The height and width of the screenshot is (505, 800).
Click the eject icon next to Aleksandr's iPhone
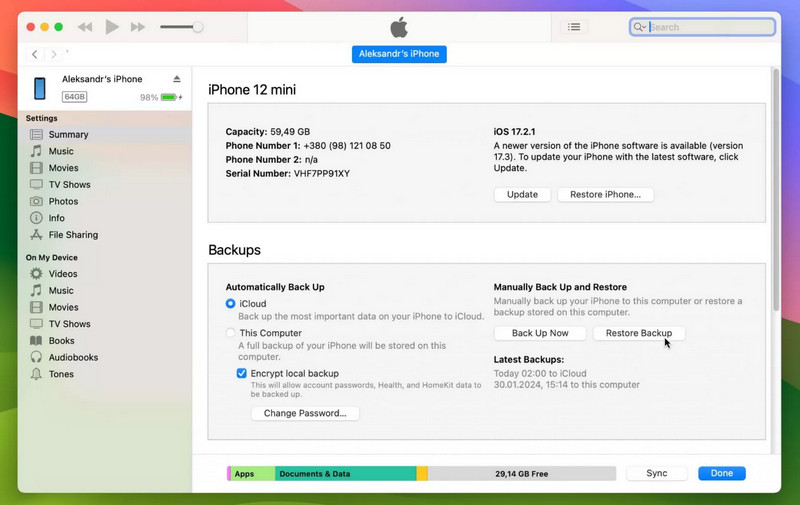[177, 79]
